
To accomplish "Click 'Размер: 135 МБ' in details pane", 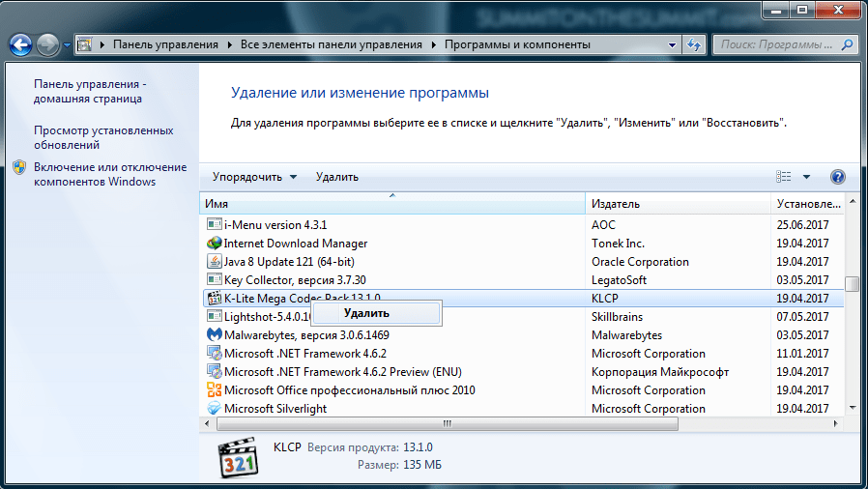I will point(399,465).
